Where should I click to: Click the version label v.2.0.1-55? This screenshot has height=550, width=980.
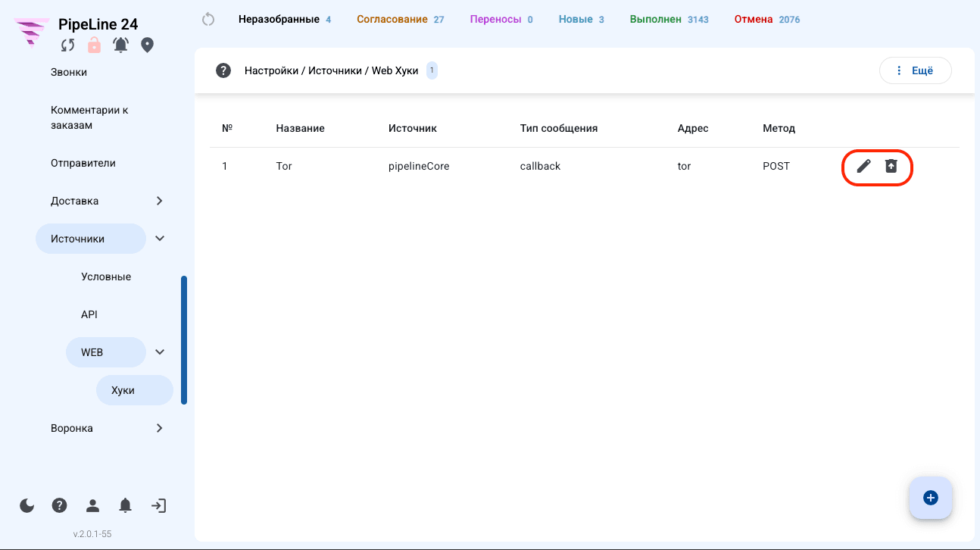tap(92, 534)
